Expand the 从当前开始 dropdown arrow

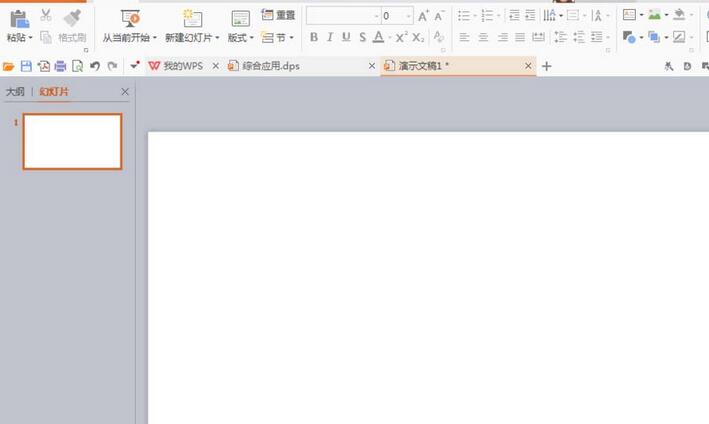point(155,38)
